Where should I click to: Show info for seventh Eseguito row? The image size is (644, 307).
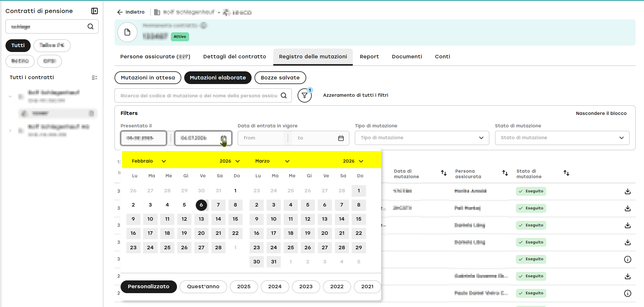[628, 293]
